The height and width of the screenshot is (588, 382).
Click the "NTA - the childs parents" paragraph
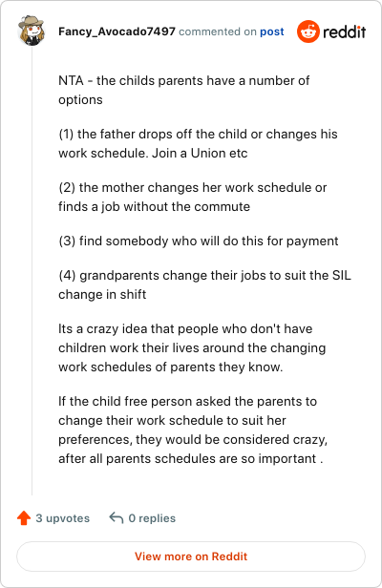184,90
